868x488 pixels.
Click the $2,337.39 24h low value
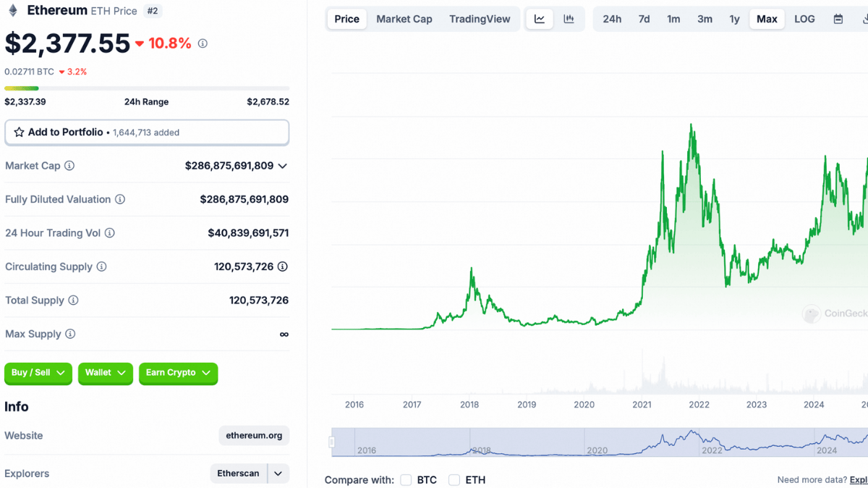[25, 102]
